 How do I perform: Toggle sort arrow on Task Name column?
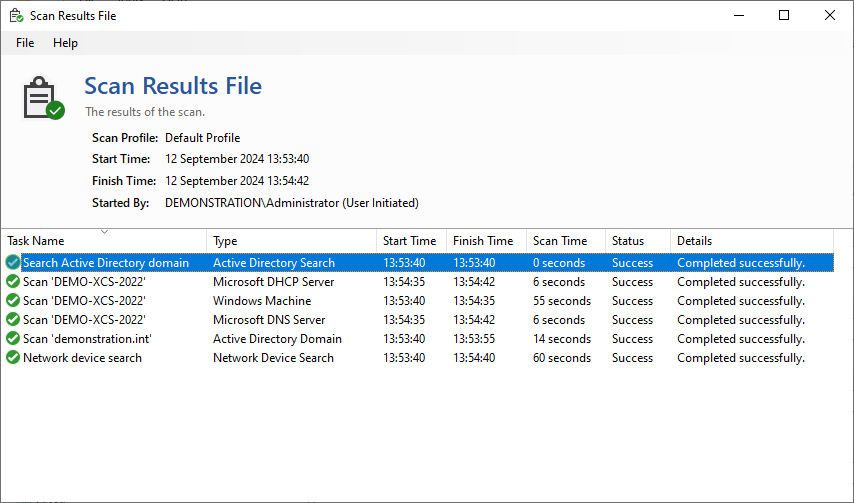point(105,232)
